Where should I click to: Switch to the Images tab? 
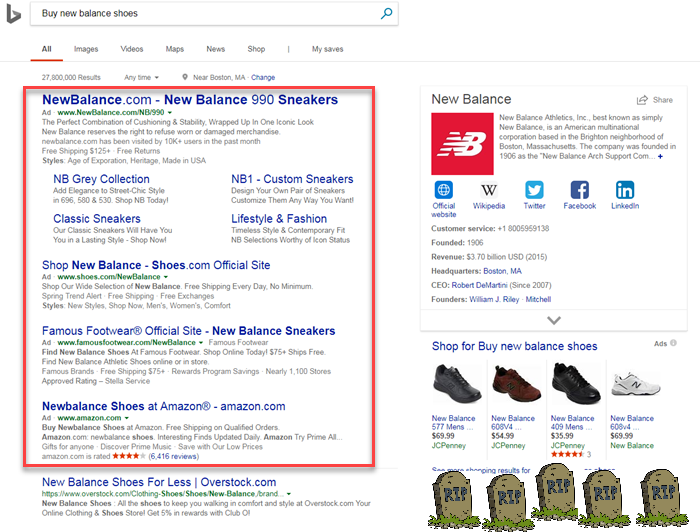86,49
